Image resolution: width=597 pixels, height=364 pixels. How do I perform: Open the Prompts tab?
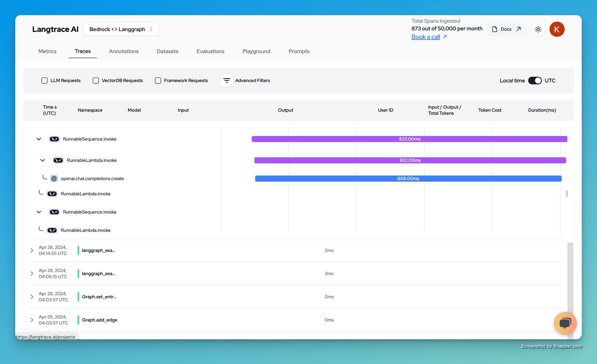click(299, 51)
